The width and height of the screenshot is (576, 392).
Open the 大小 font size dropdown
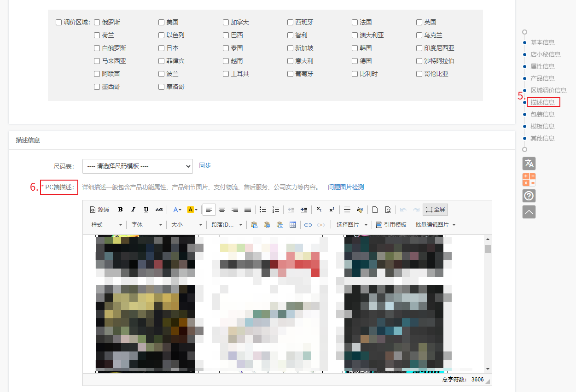187,225
